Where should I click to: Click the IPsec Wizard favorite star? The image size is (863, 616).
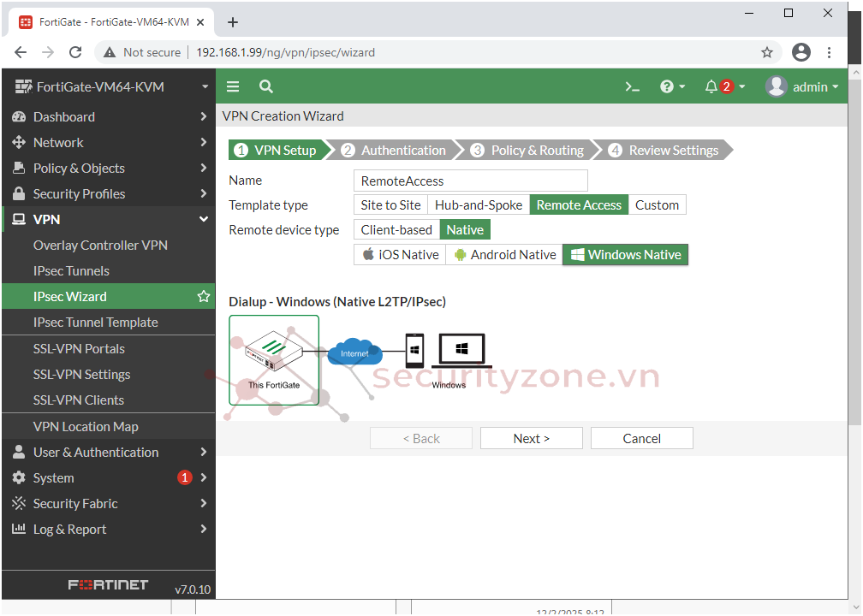(x=204, y=297)
